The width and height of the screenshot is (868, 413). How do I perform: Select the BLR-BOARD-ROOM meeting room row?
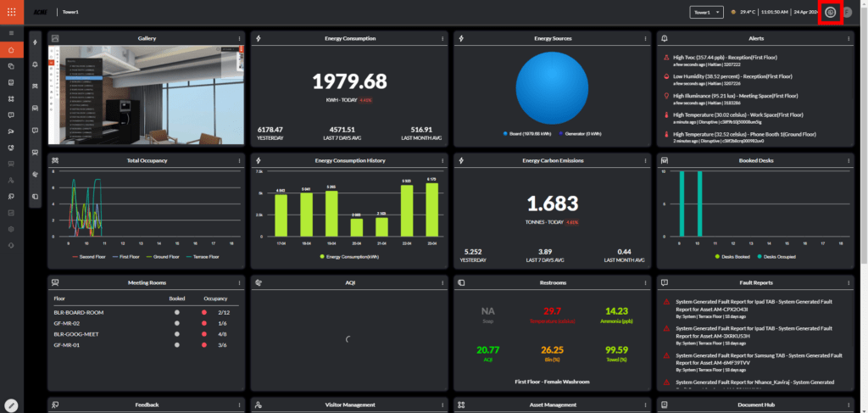(x=79, y=312)
